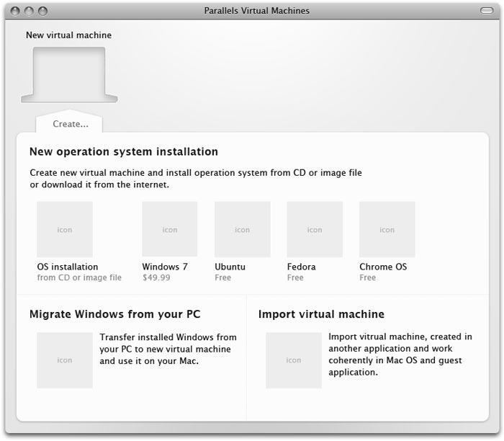Click the 'Windows 7' text label
This screenshot has height=441, width=504.
[x=165, y=267]
